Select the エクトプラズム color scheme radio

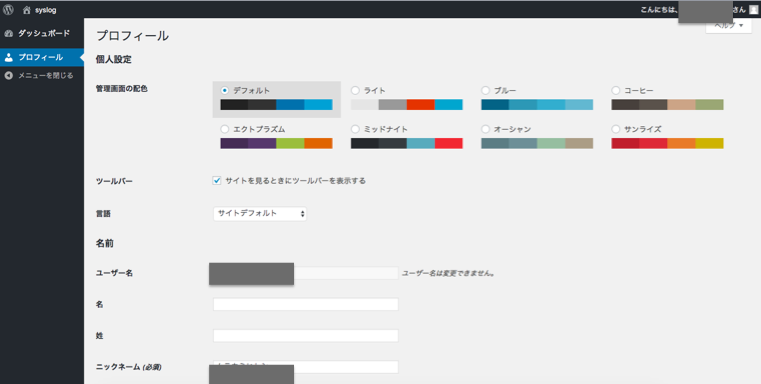(x=225, y=129)
